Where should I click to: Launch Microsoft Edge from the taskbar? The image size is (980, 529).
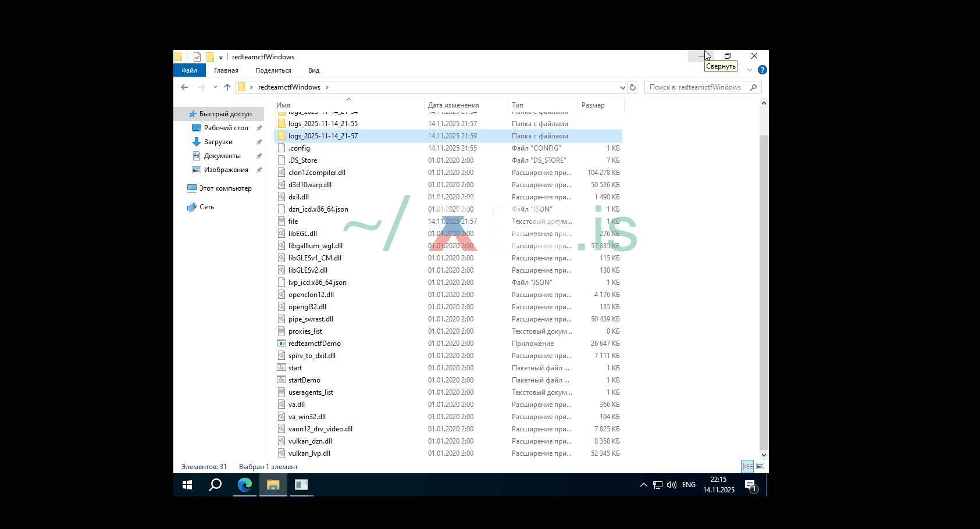245,485
